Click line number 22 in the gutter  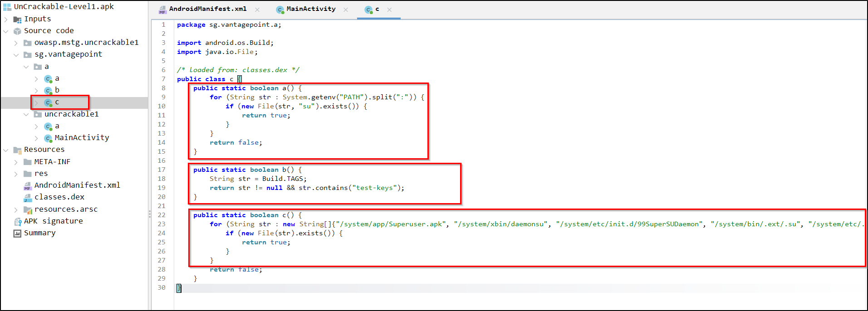coord(162,215)
